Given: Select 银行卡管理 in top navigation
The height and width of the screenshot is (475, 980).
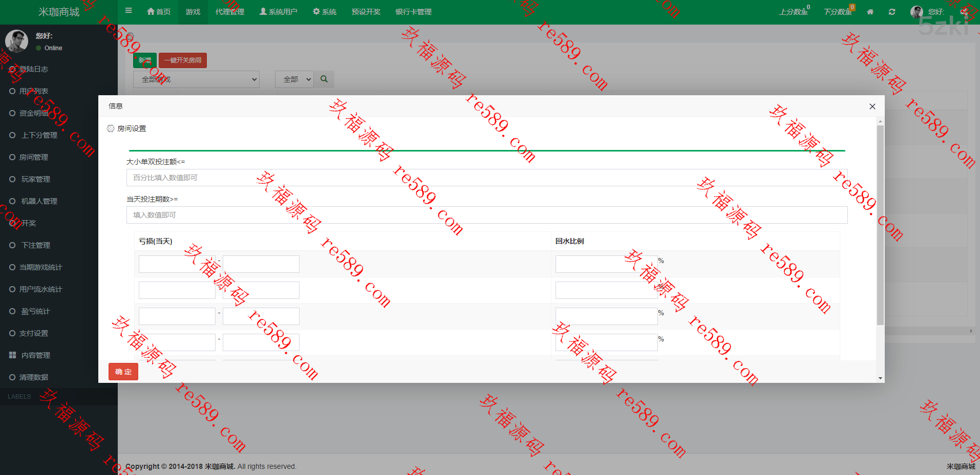Looking at the screenshot, I should [x=413, y=12].
